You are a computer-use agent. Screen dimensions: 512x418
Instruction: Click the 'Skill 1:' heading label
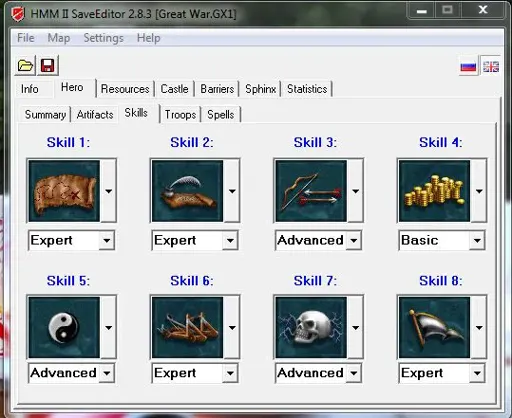(x=68, y=143)
